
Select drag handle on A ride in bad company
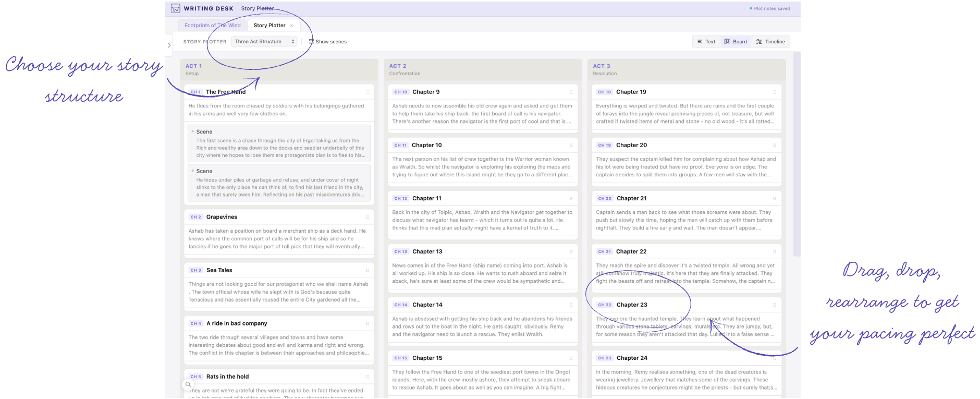(x=367, y=323)
